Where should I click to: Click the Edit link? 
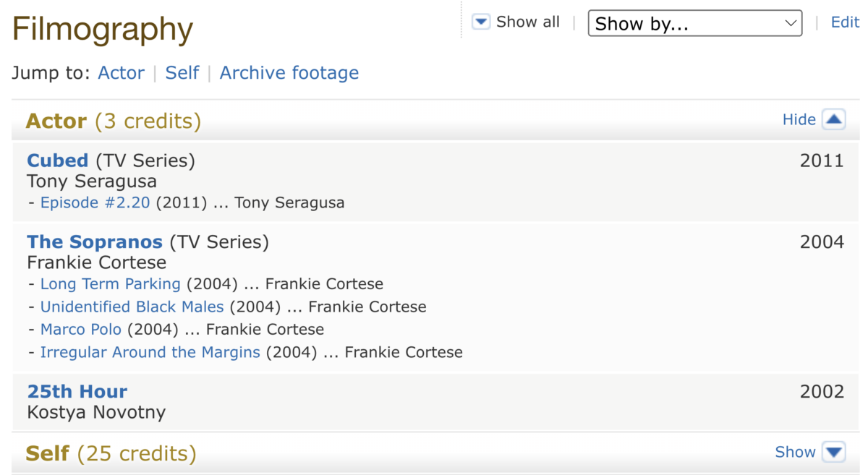point(845,22)
